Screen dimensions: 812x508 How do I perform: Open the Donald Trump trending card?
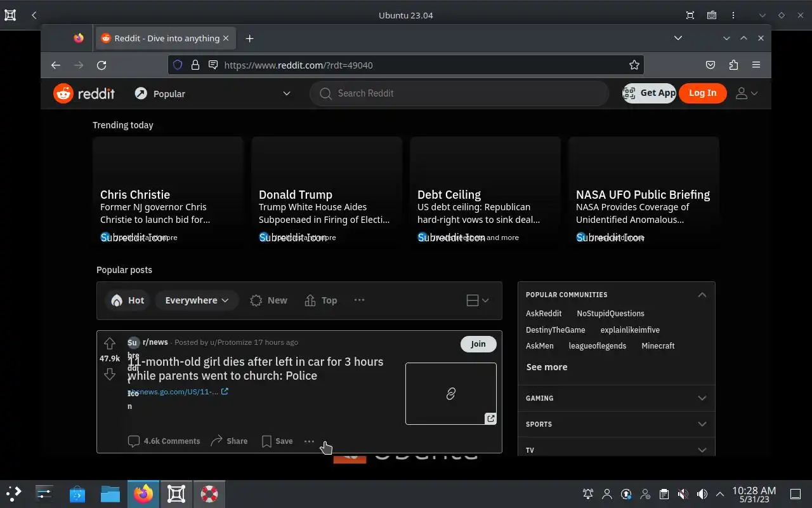click(327, 193)
